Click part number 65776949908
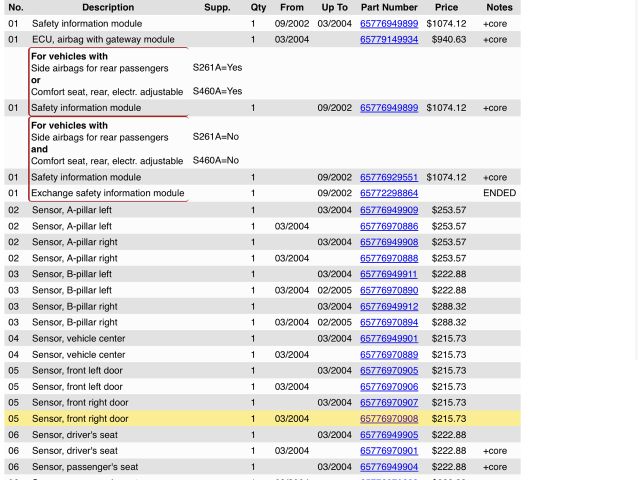Screen dimensions: 640x480 click(389, 243)
